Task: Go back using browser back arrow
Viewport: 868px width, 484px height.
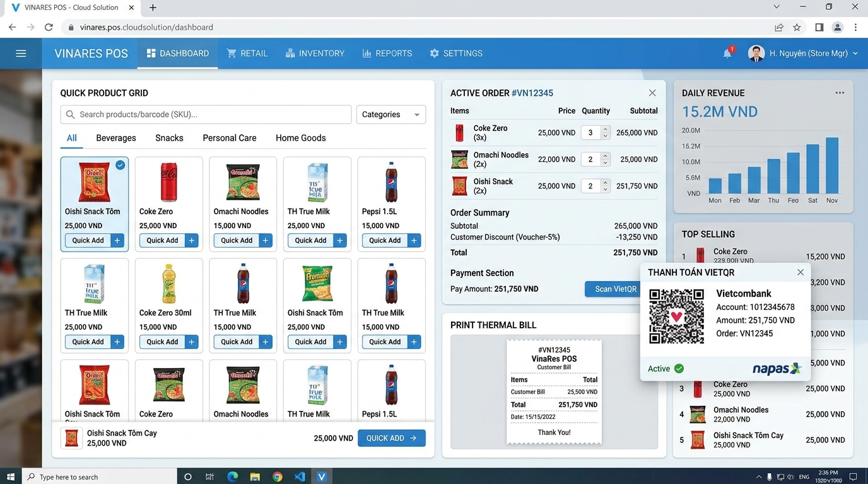Action: pyautogui.click(x=12, y=27)
